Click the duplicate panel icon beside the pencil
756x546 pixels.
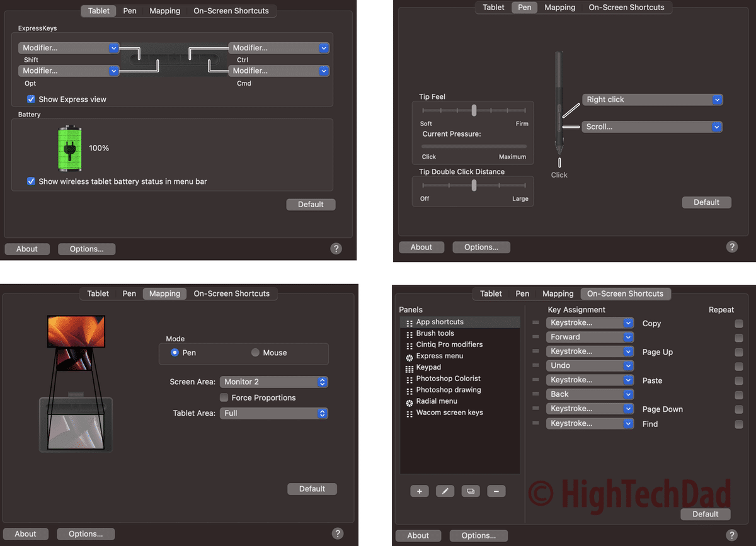[471, 491]
